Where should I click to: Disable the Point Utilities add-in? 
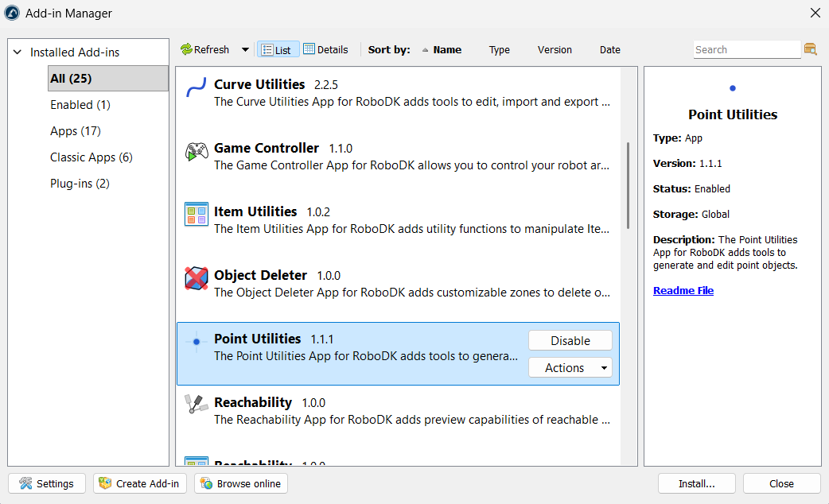pyautogui.click(x=570, y=341)
